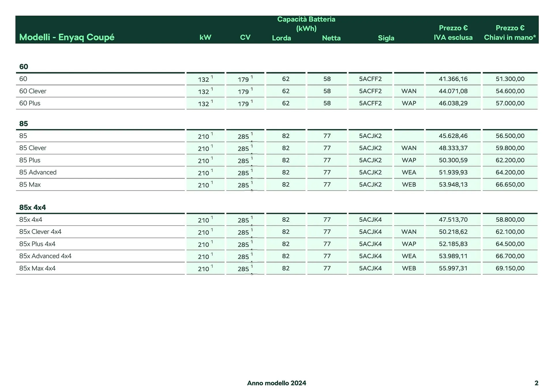Image resolution: width=554 pixels, height=392 pixels.
Task: Click the page number 2 in footer
Action: click(536, 383)
